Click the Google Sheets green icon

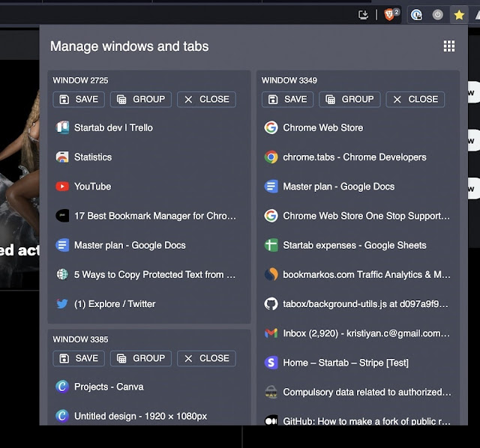click(x=271, y=245)
